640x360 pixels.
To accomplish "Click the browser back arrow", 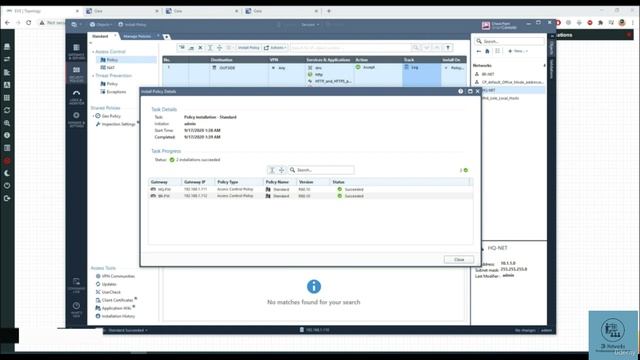I will (x=7, y=23).
